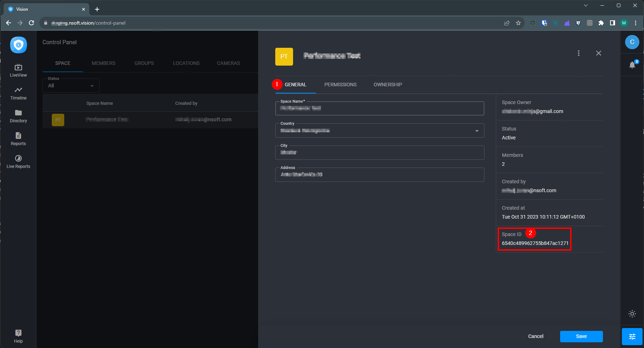Open LiveView from the sidebar
This screenshot has width=644, height=348.
pos(18,71)
